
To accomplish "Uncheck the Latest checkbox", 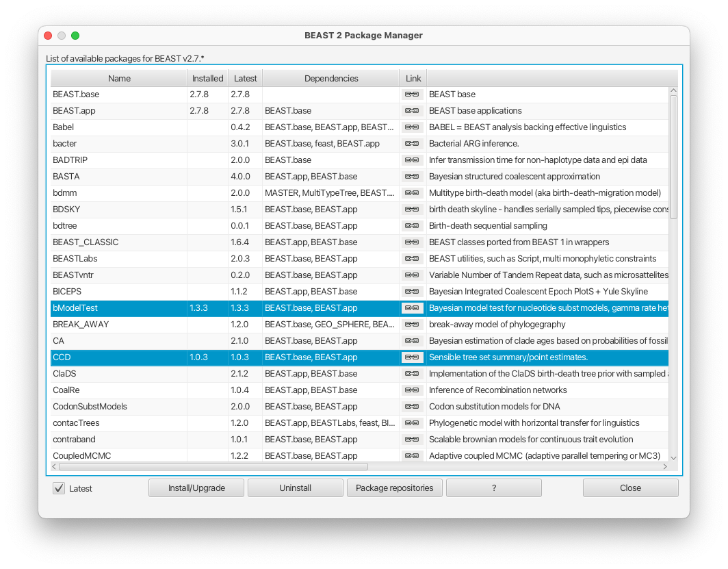I will 59,488.
